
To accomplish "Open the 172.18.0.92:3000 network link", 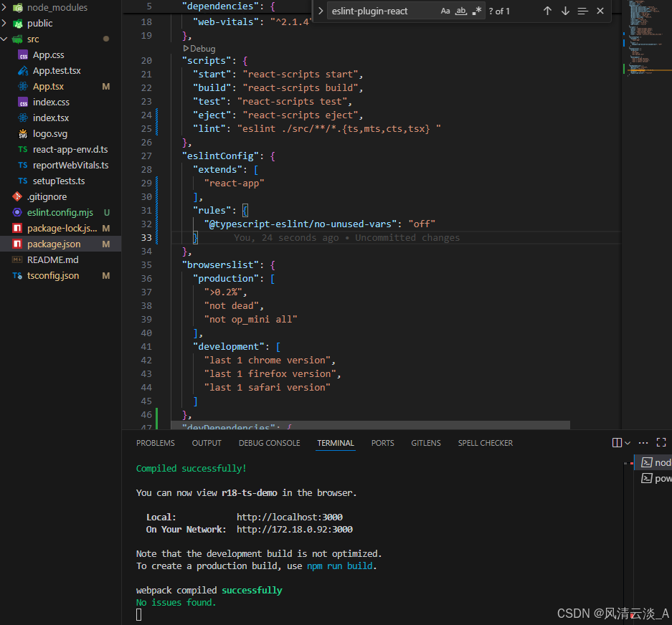I will (x=295, y=530).
